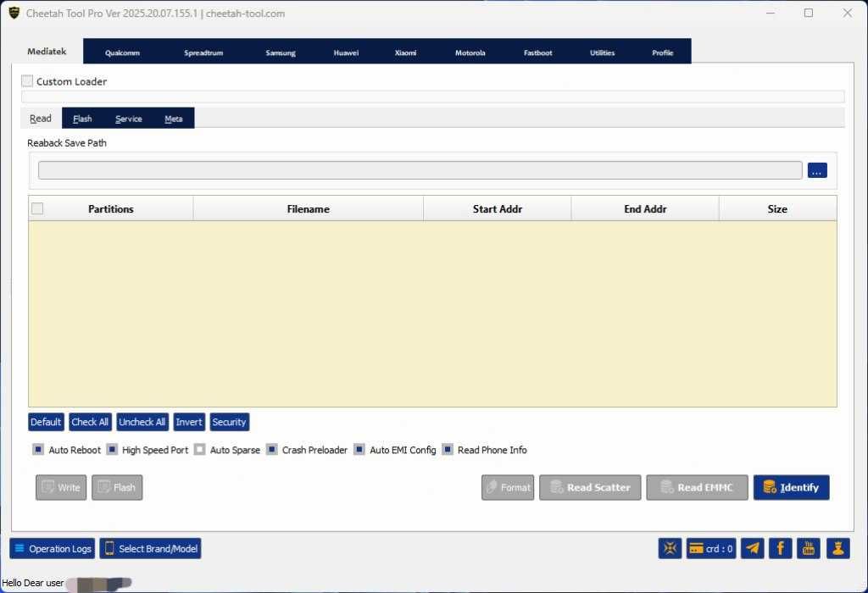Click the Reaback Save Path input field
Screen dimensions: 868x593
click(x=420, y=170)
